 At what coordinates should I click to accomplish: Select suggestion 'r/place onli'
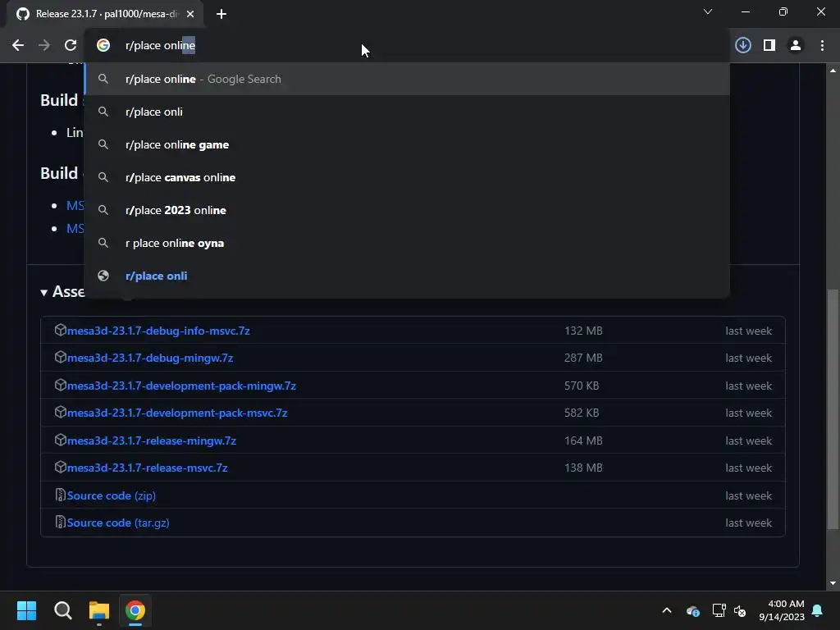pos(407,112)
